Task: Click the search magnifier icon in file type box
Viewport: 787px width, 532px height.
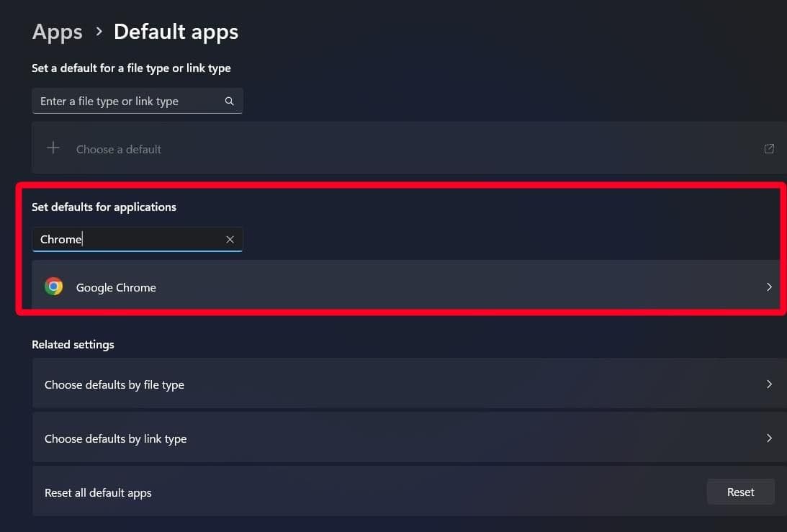Action: pos(229,101)
